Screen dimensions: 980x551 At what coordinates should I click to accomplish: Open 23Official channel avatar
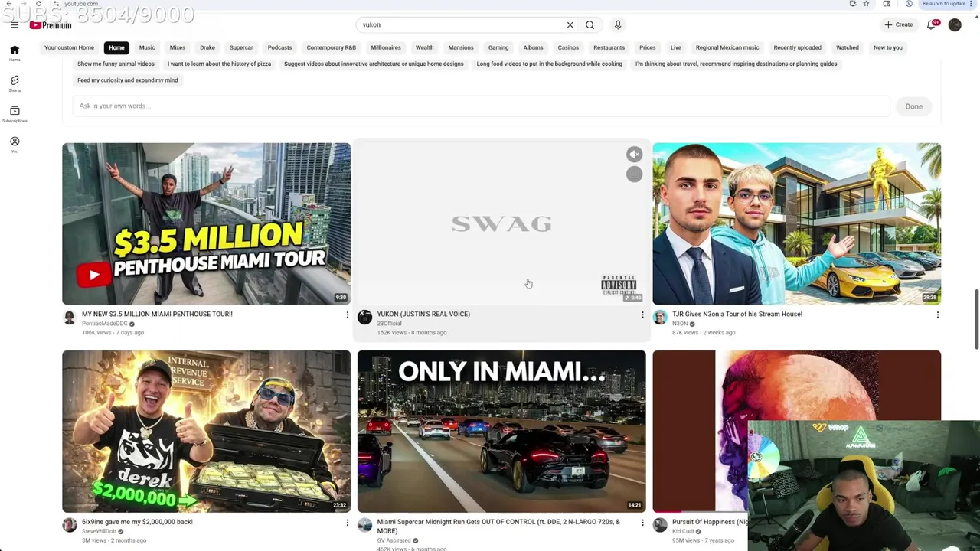(x=364, y=317)
